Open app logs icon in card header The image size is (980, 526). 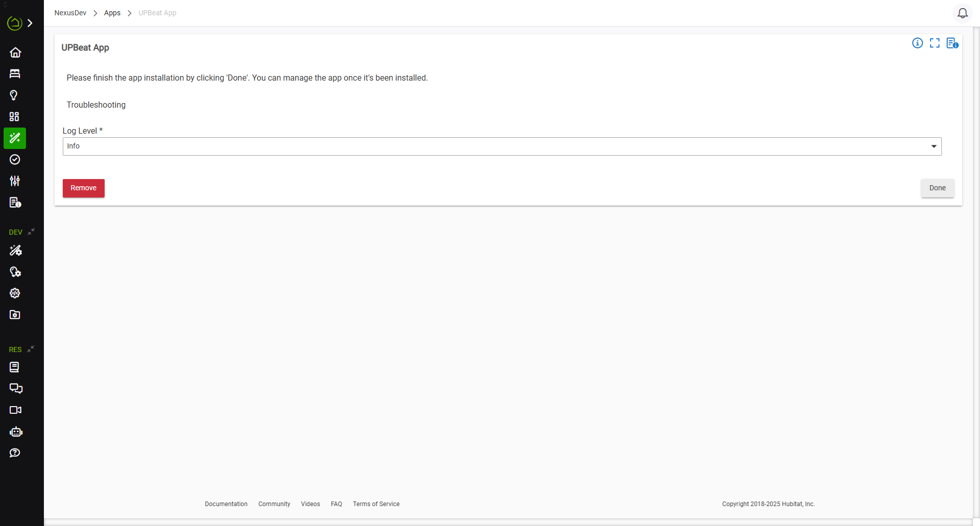pyautogui.click(x=952, y=43)
